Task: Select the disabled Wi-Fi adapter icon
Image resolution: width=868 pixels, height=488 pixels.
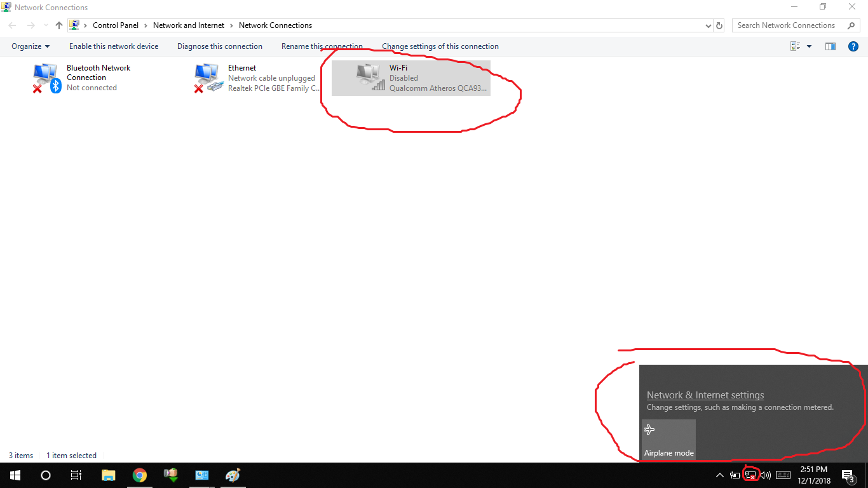Action: (x=370, y=78)
